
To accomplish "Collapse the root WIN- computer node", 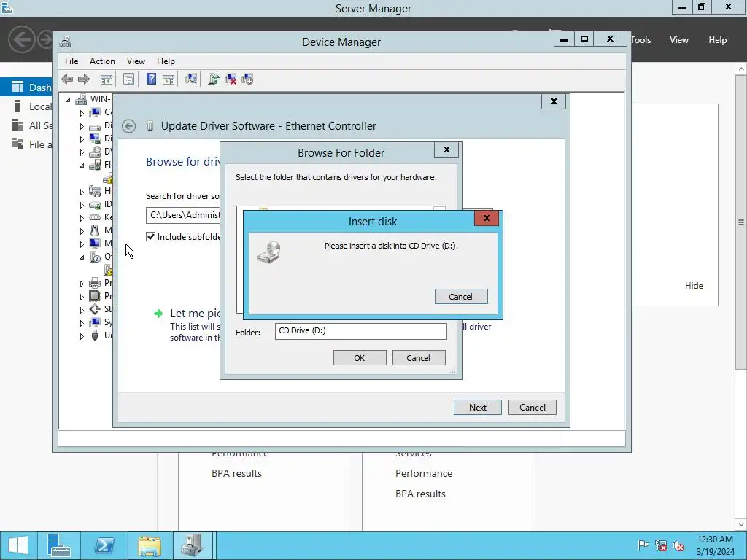I will 68,99.
